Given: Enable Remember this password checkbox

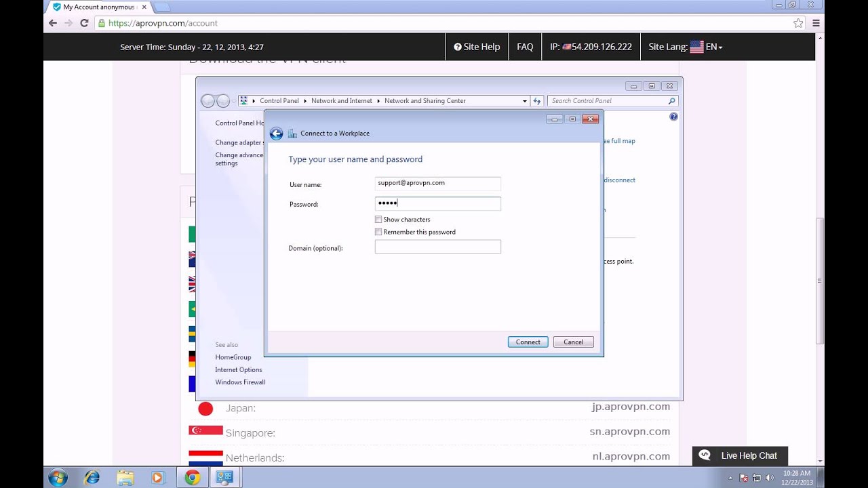Looking at the screenshot, I should pos(378,232).
